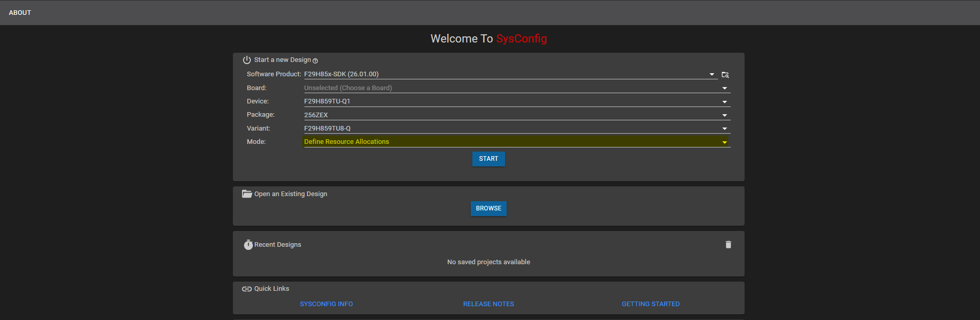The height and width of the screenshot is (320, 980).
Task: Click the 'Mode:' label
Action: pos(256,142)
